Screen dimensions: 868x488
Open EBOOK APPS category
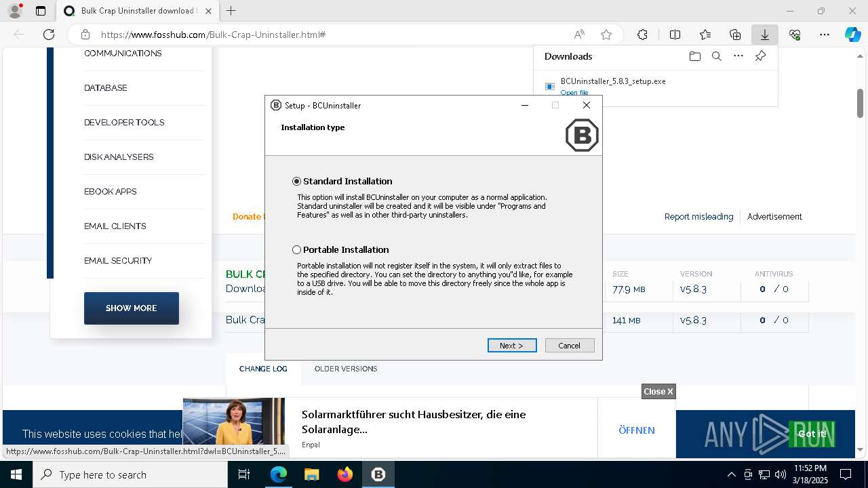[111, 192]
